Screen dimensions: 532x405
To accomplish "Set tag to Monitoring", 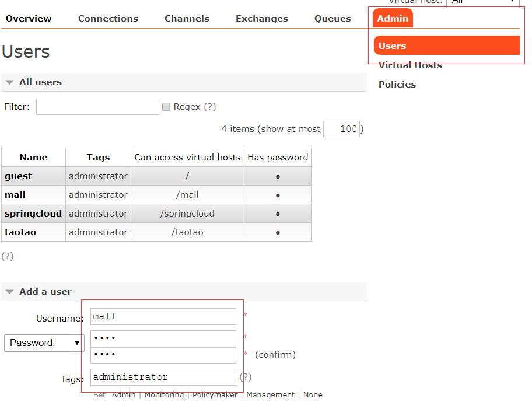I will 164,395.
